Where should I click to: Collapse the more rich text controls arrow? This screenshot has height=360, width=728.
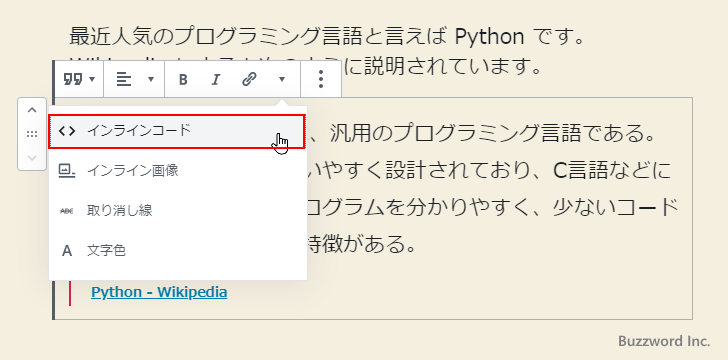point(281,79)
